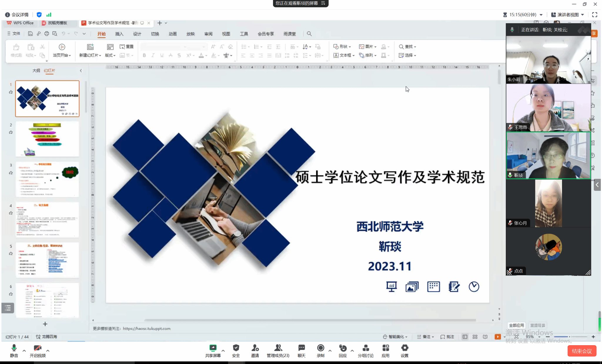This screenshot has width=602, height=364.
Task: Open the Apps icon in meeting toolbar
Action: pos(385,348)
